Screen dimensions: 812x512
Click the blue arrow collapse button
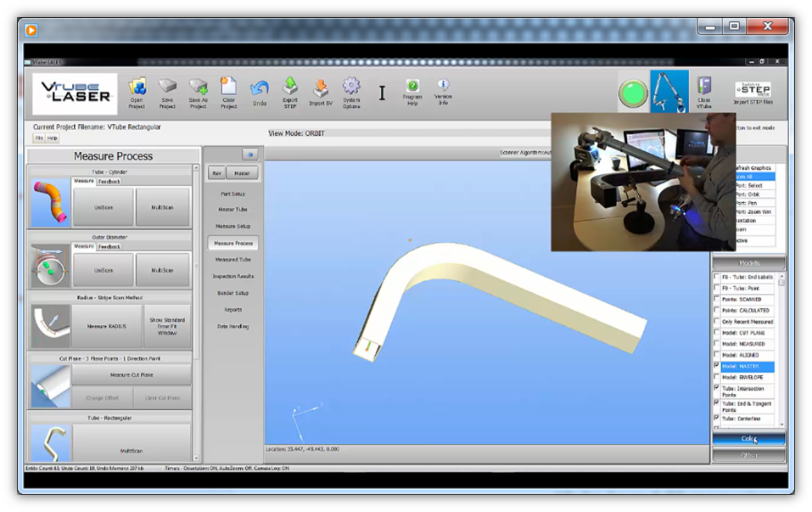249,155
